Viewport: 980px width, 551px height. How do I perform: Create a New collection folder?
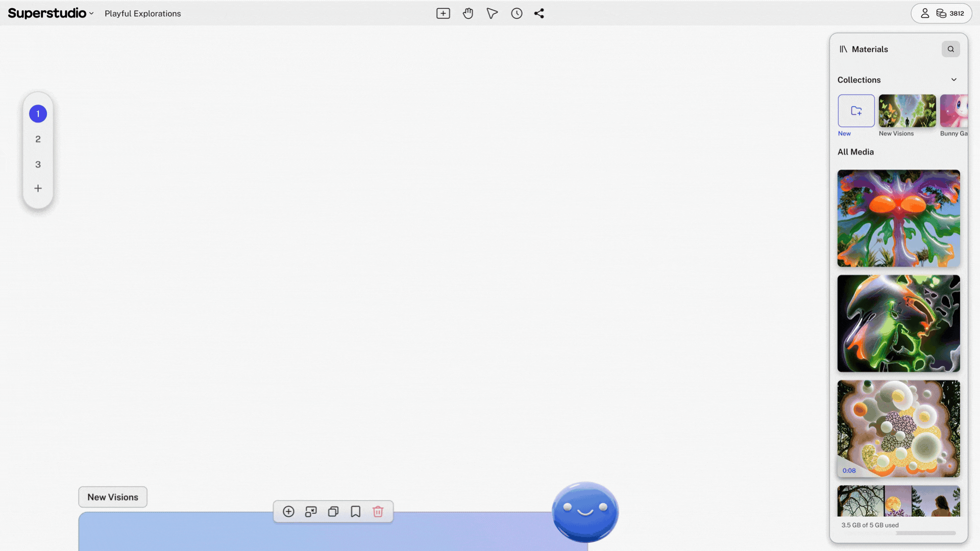[x=856, y=111]
